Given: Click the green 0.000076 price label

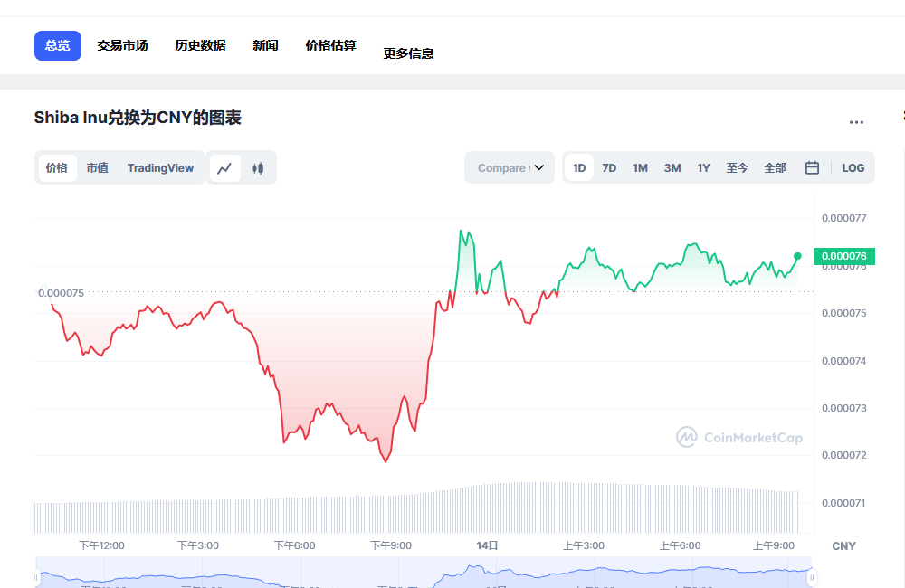Looking at the screenshot, I should tap(843, 257).
